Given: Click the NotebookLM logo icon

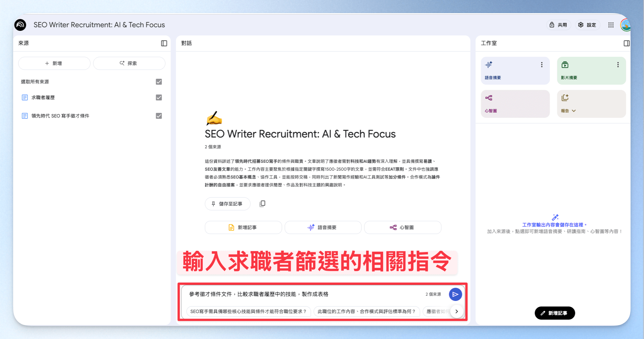Looking at the screenshot, I should (20, 25).
